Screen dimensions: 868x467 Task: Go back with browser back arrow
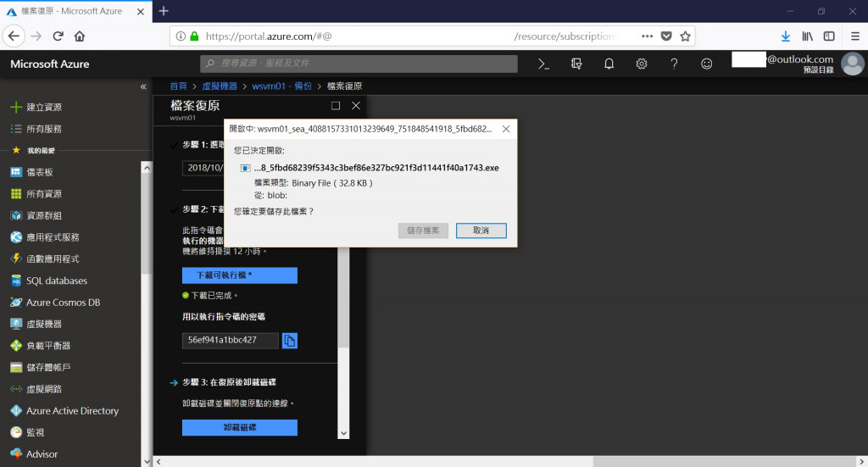tap(14, 36)
